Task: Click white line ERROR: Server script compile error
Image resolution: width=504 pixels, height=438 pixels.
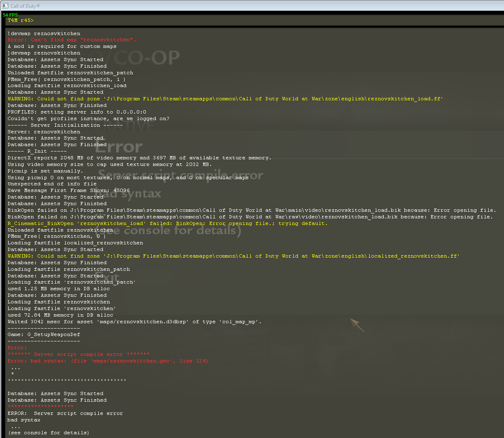Action: coord(65,414)
